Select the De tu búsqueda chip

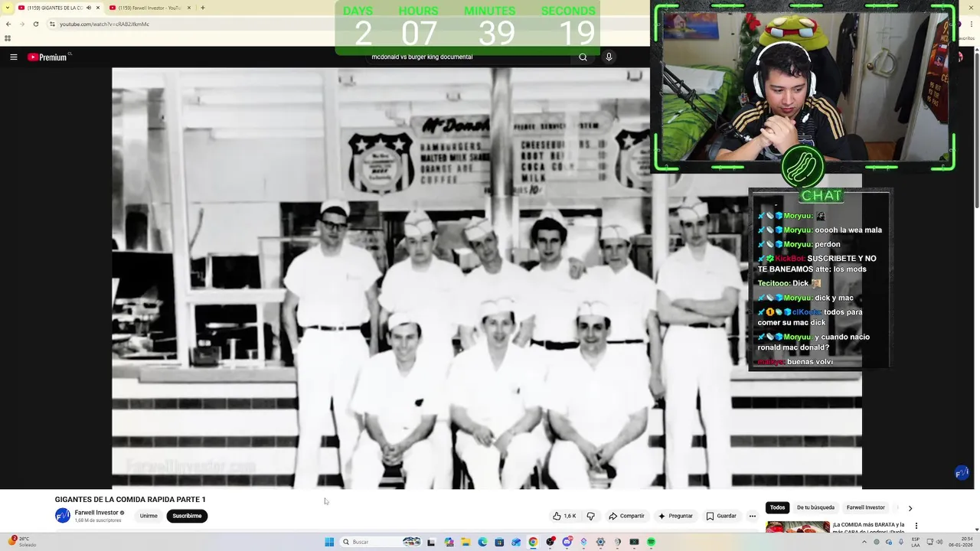point(815,507)
